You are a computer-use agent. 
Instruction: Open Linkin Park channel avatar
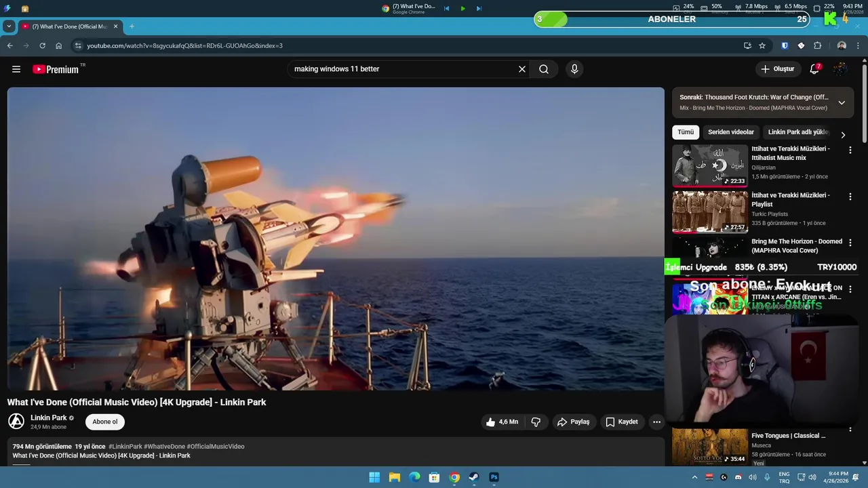pos(16,422)
